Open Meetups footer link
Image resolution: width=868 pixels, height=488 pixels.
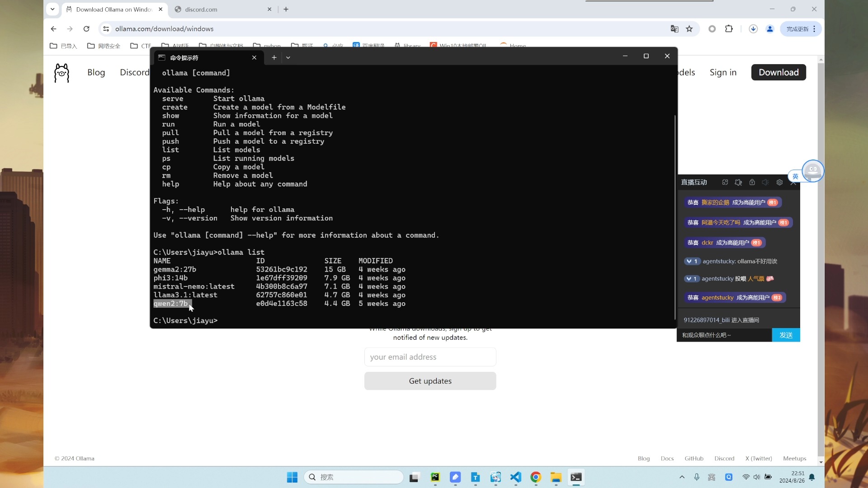click(795, 459)
